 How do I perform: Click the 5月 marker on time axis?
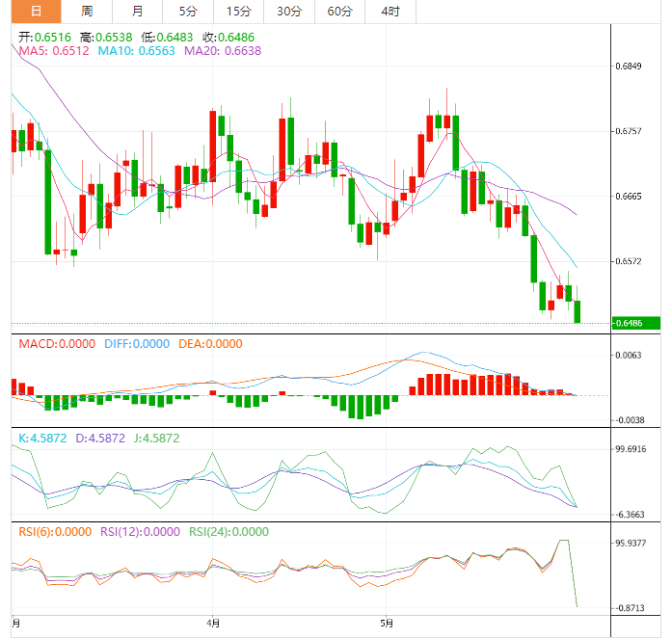[x=387, y=624]
